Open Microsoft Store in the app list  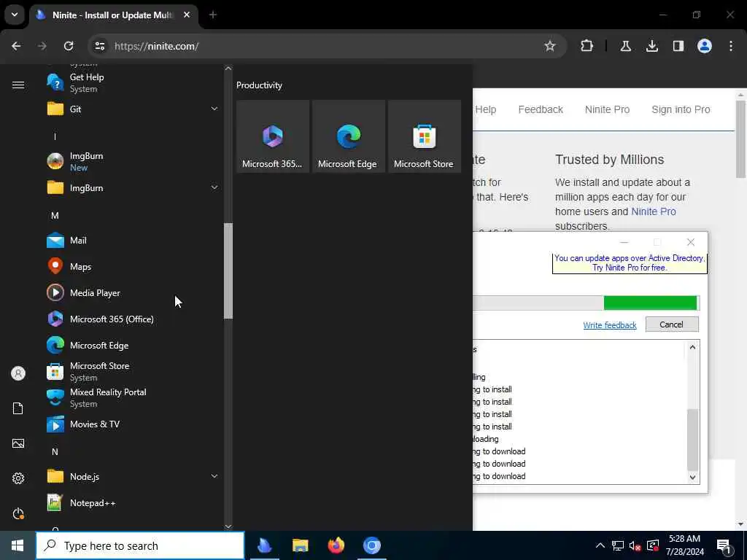tap(132, 371)
